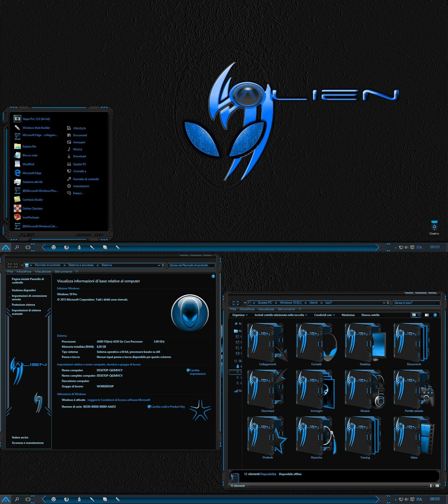This screenshot has height=504, width=448.
Task: Toggle Task View on the taskbar
Action: coord(28,247)
